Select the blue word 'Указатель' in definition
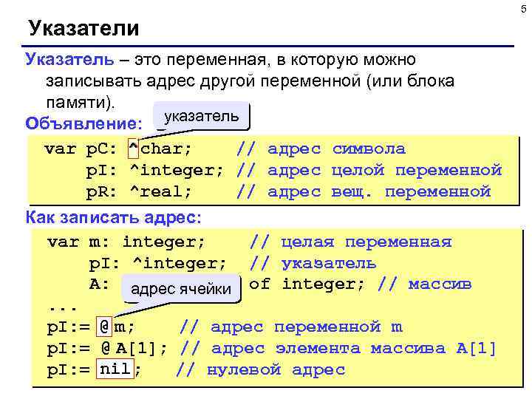 coord(69,59)
